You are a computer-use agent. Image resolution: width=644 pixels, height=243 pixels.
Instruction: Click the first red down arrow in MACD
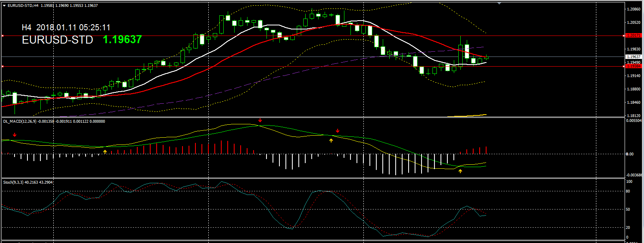[x=15, y=135]
